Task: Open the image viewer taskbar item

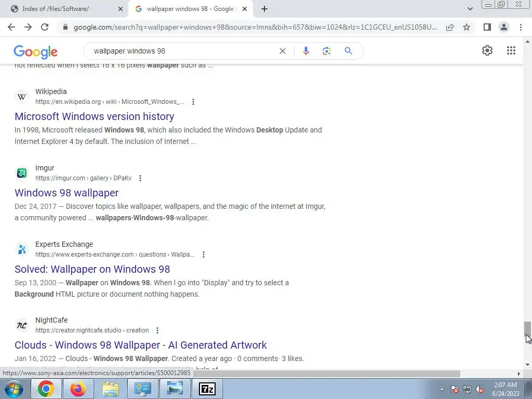Action: click(x=175, y=389)
